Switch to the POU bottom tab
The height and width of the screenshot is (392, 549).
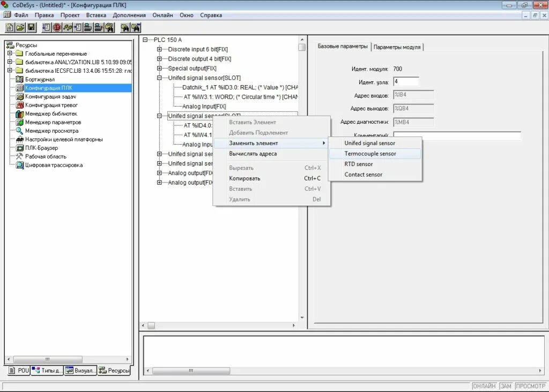19,371
